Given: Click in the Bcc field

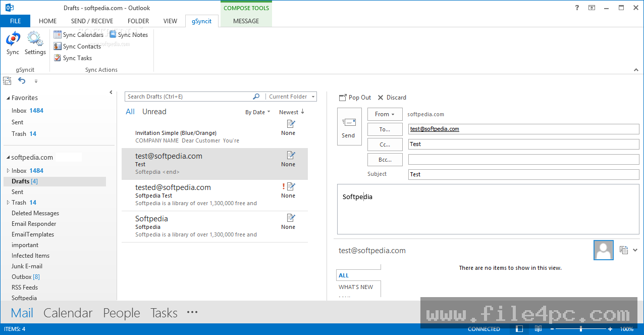Looking at the screenshot, I should tap(524, 159).
